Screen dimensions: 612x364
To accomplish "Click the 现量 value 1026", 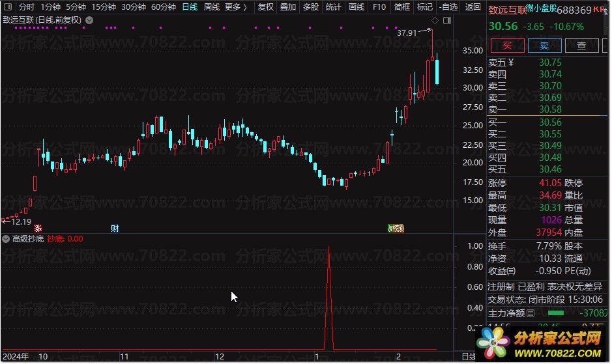I will [x=551, y=220].
